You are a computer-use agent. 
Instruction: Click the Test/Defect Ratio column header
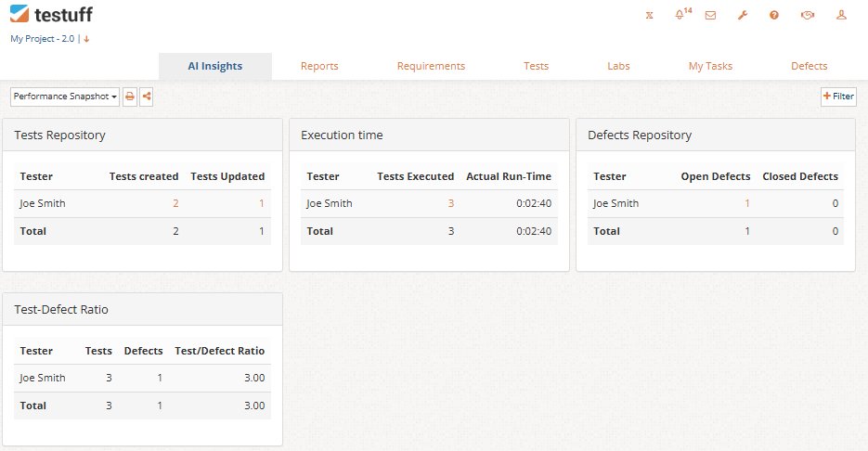(x=219, y=351)
